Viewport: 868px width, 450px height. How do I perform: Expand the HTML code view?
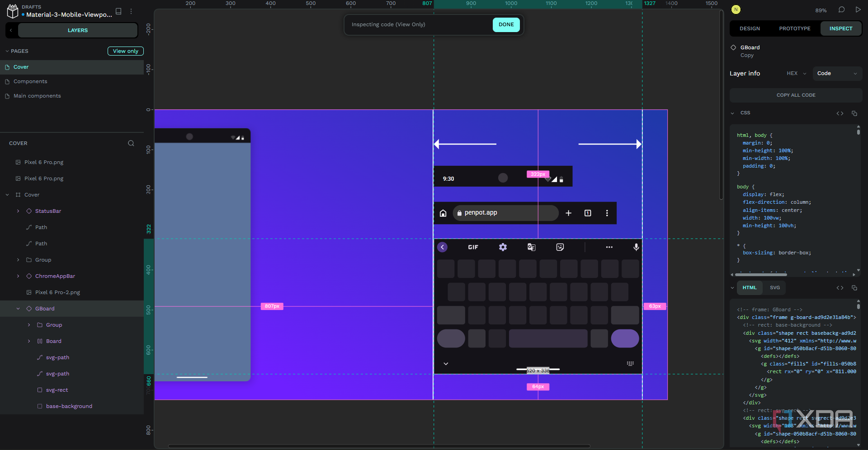click(840, 288)
